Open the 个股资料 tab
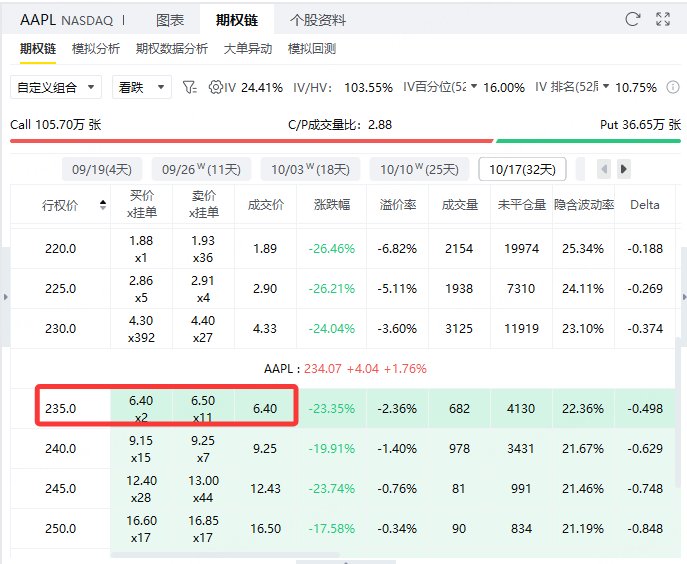687x564 pixels. (x=318, y=20)
